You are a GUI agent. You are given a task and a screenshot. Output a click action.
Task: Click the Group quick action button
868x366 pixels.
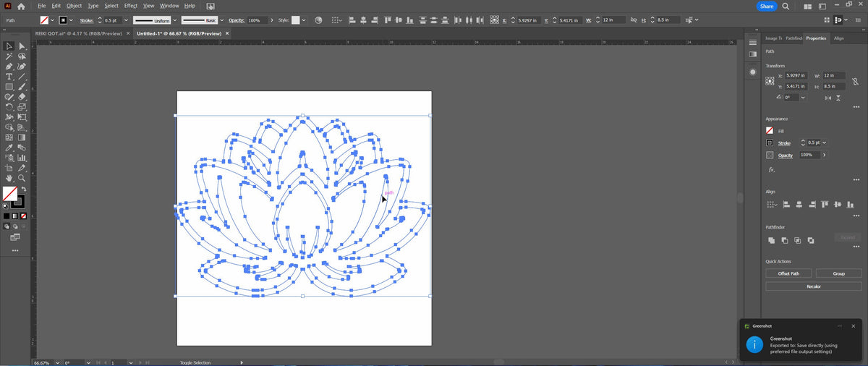click(x=838, y=273)
